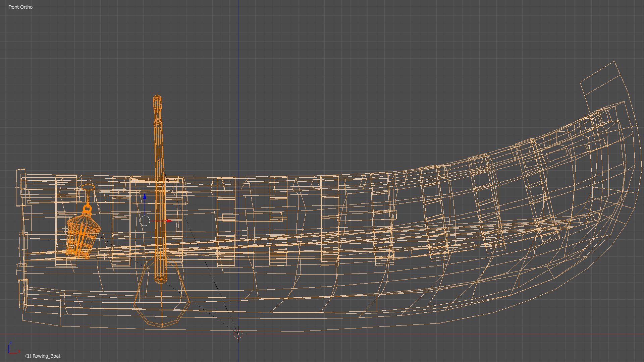Click the lantern's hanging ring

tap(87, 209)
